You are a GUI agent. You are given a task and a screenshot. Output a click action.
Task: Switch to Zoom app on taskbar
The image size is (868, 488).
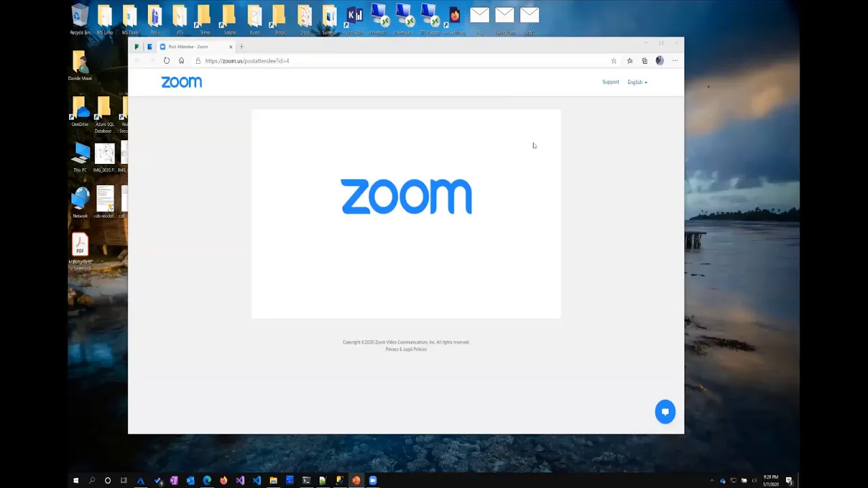(373, 481)
